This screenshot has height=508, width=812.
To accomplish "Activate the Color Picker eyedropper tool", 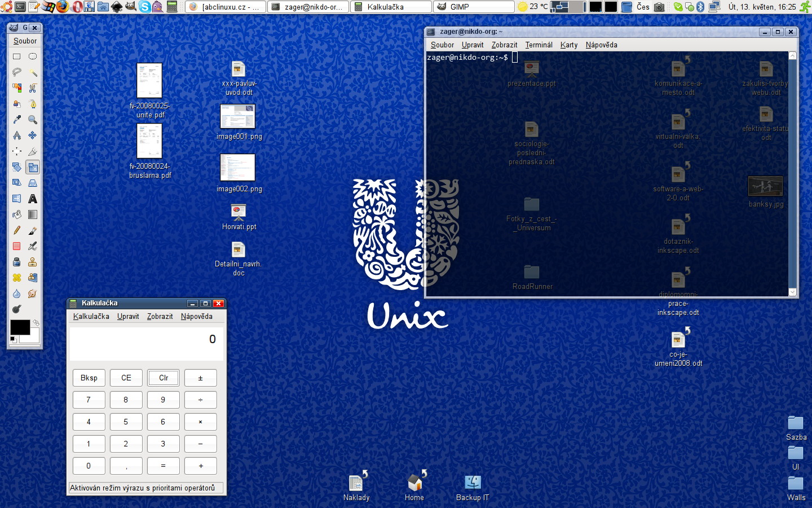I will click(x=17, y=120).
